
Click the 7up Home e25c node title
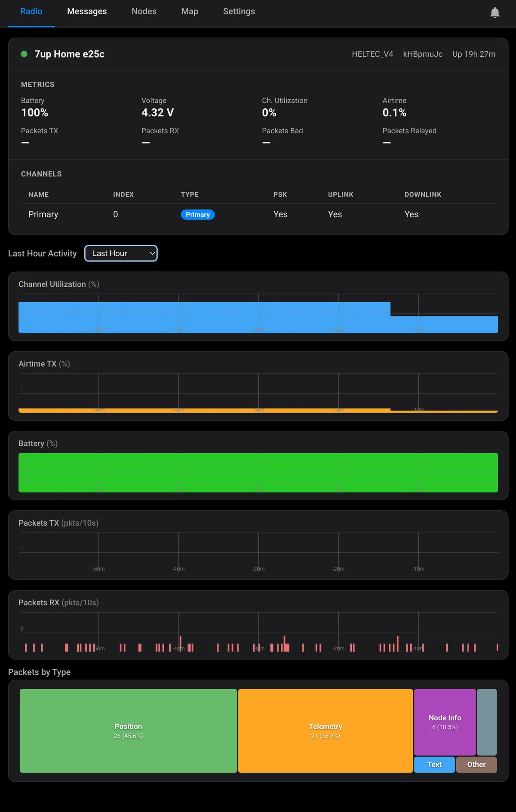pos(70,54)
